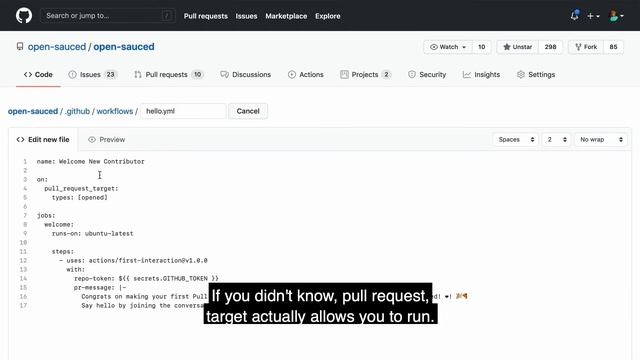640x360 pixels.
Task: Switch to the Code tab
Action: [38, 75]
